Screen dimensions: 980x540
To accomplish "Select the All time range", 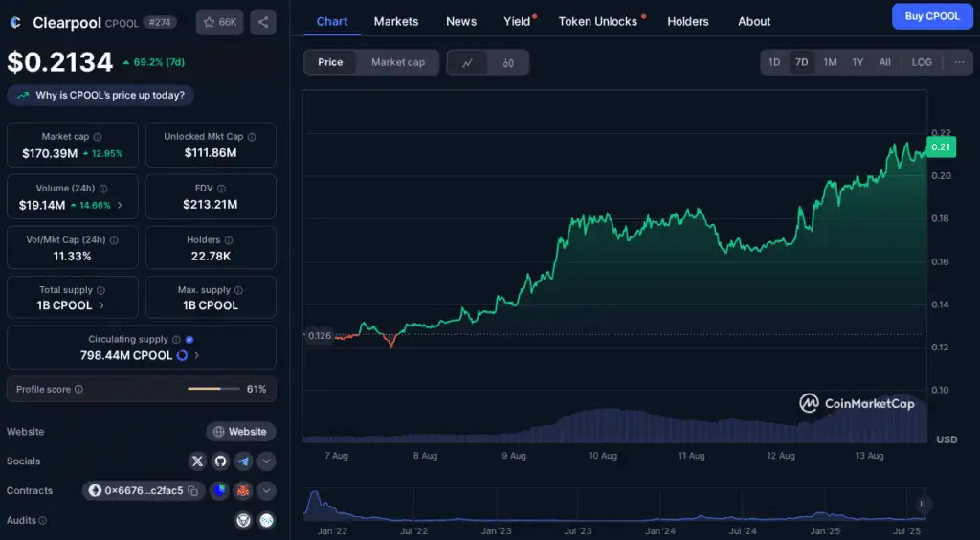I will pos(884,62).
